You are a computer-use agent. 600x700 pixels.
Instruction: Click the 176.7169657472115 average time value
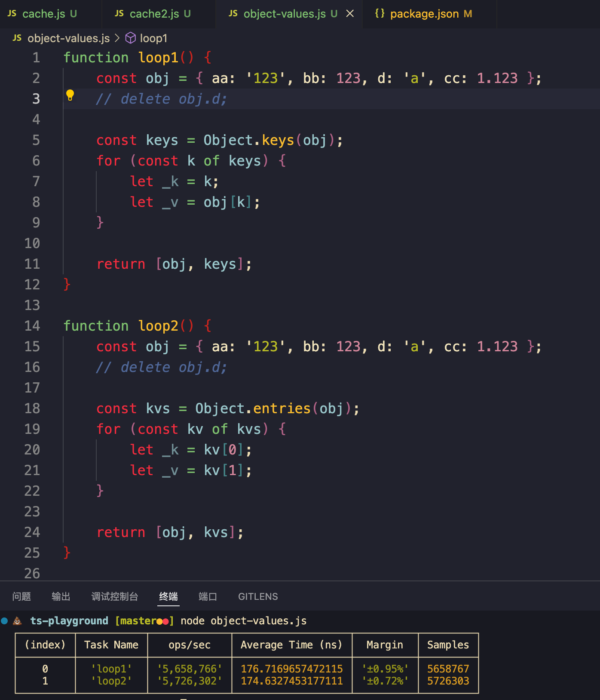pos(292,669)
